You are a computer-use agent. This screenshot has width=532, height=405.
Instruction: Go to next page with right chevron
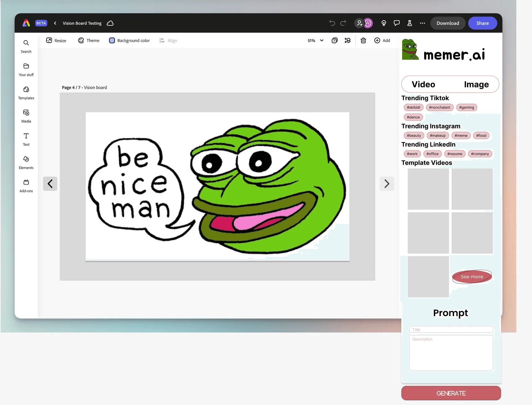point(387,184)
